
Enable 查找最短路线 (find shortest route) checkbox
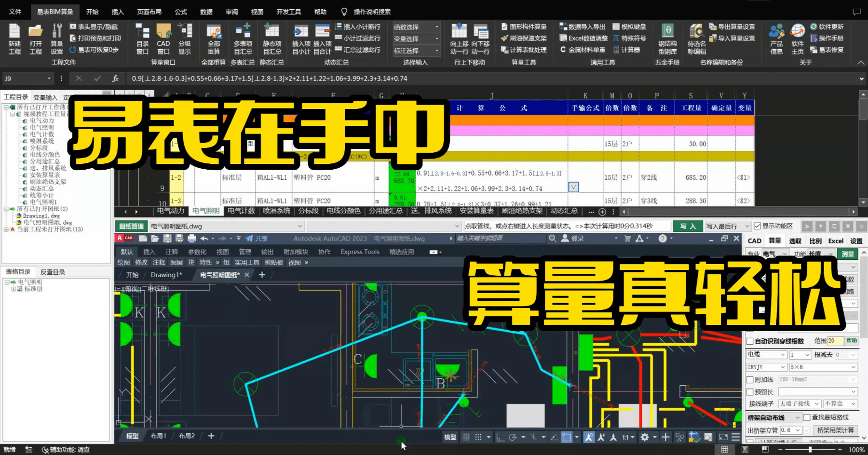point(807,417)
